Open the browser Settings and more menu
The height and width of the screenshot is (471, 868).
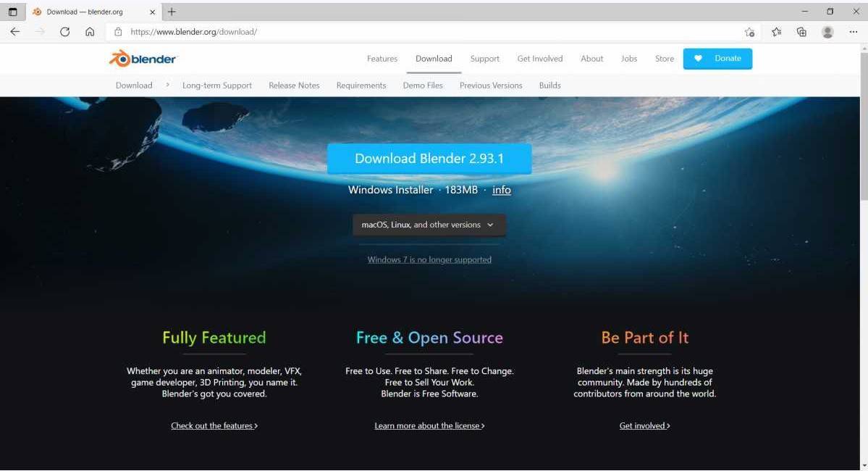pyautogui.click(x=853, y=32)
